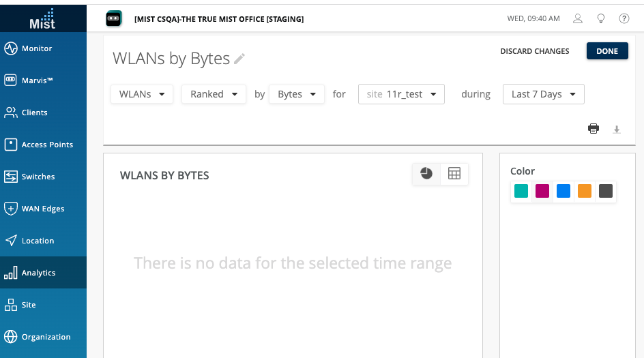
Task: Change the site 11r_test selector
Action: coord(401,94)
